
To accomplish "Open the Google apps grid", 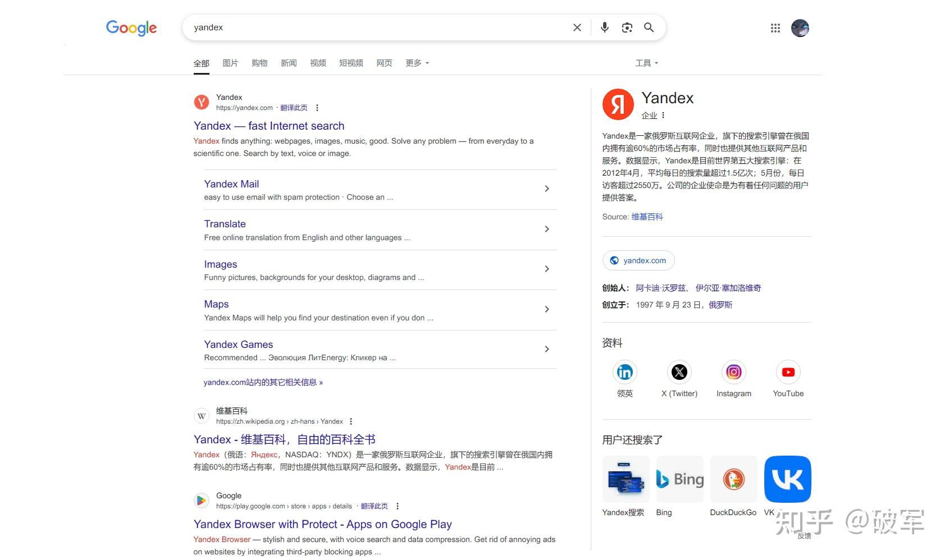I will pos(775,28).
